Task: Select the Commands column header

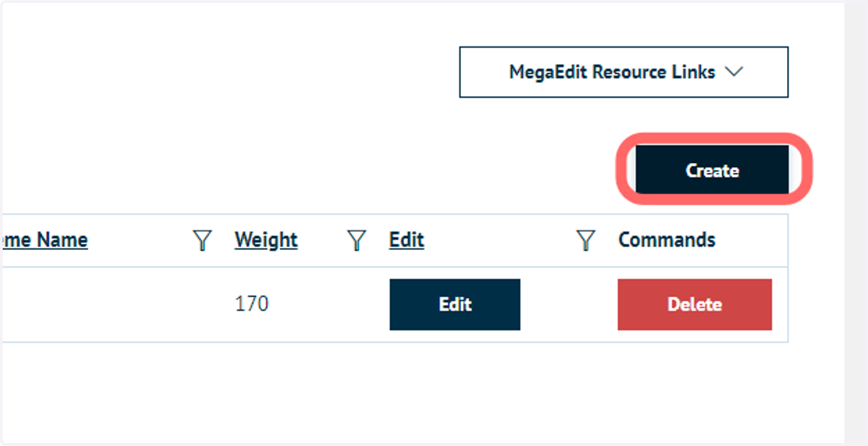Action: [667, 240]
